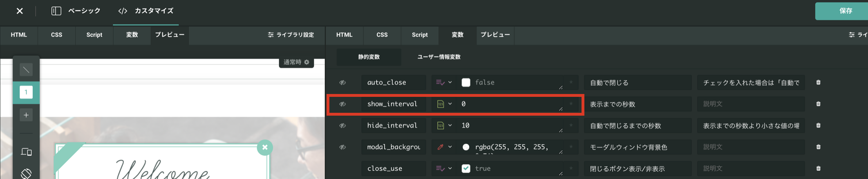The width and height of the screenshot is (868, 179).
Task: Edit show_interval value 0
Action: [510, 104]
